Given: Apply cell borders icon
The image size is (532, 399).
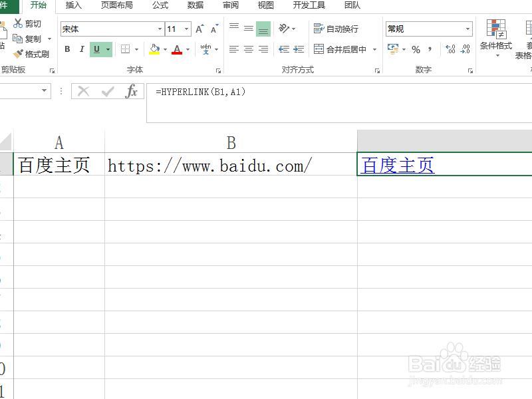Looking at the screenshot, I should click(125, 49).
